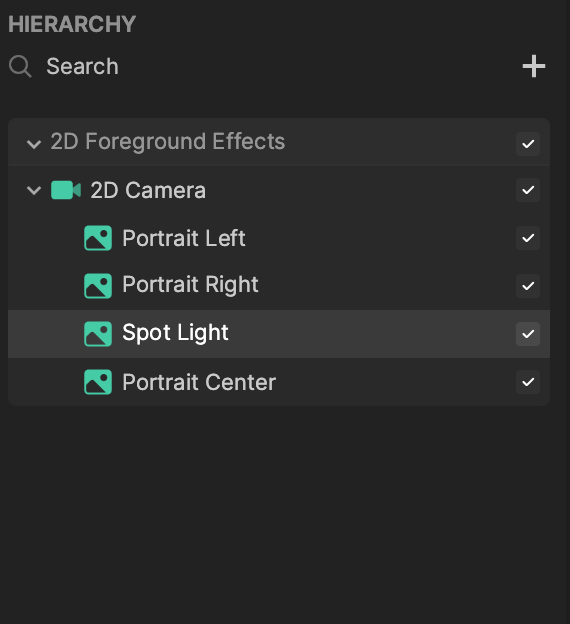Toggle the Portrait Right checkbox
The image size is (570, 624).
(528, 286)
